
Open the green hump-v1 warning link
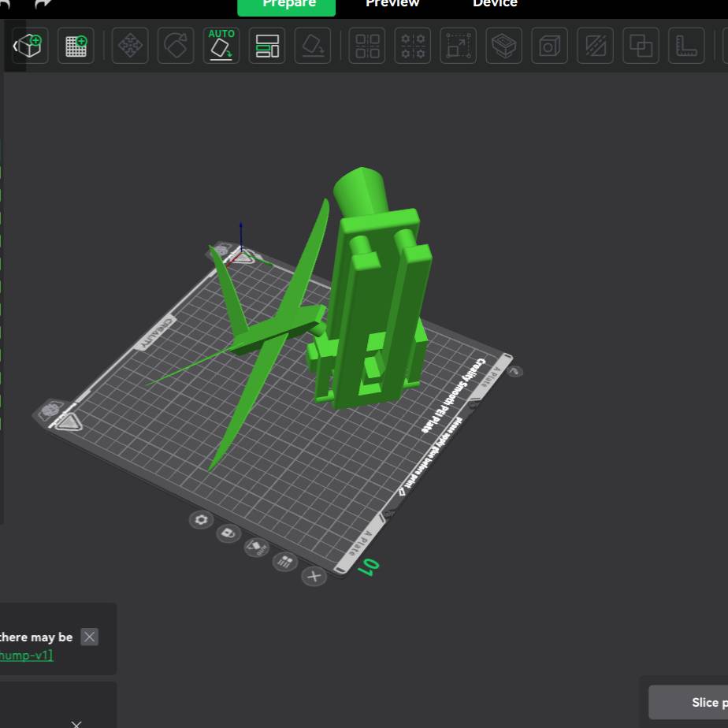pos(25,655)
